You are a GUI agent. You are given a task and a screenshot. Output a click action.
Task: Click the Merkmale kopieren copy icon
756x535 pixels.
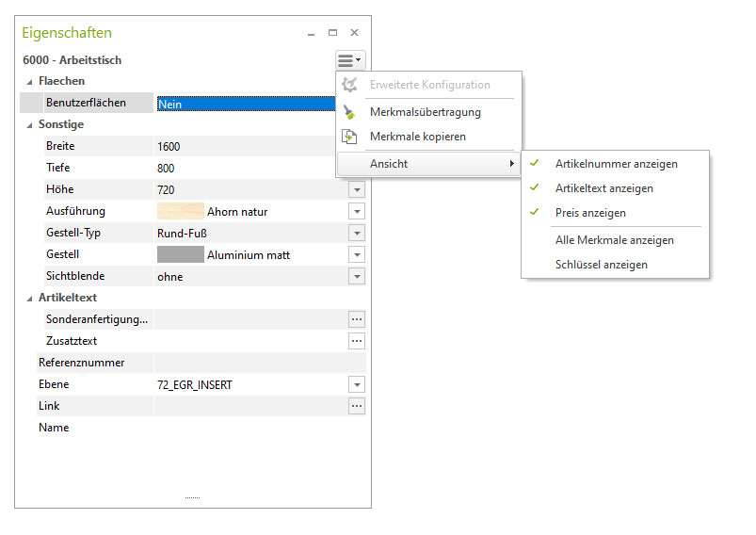point(349,137)
